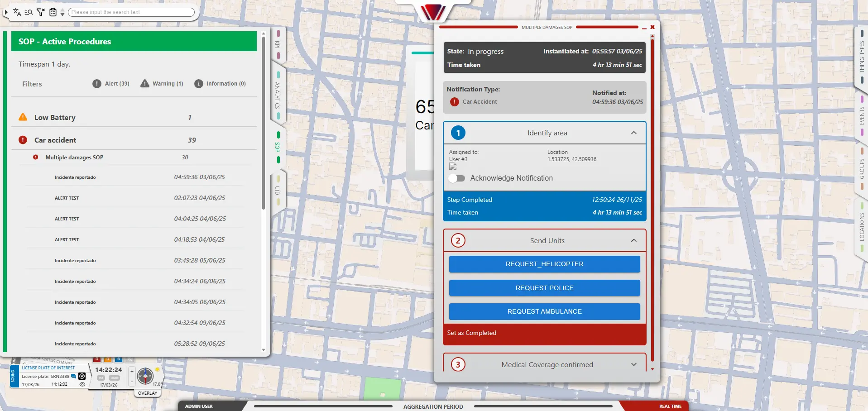This screenshot has height=411, width=868.
Task: Toggle eye visibility icon on license plate event
Action: point(82,384)
